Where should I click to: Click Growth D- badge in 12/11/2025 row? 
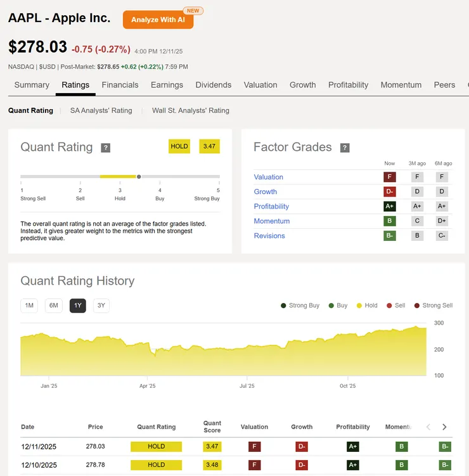tap(302, 447)
